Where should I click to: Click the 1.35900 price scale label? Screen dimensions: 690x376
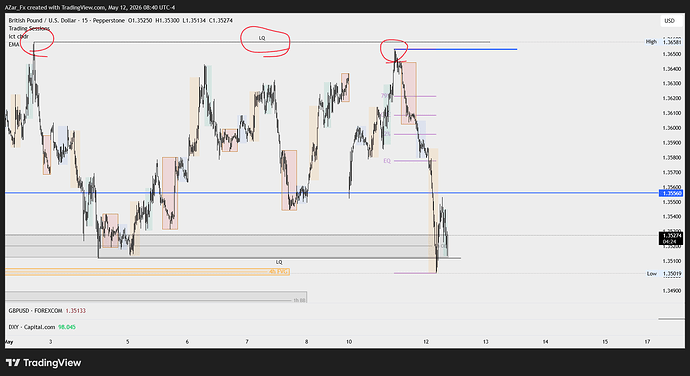point(672,143)
